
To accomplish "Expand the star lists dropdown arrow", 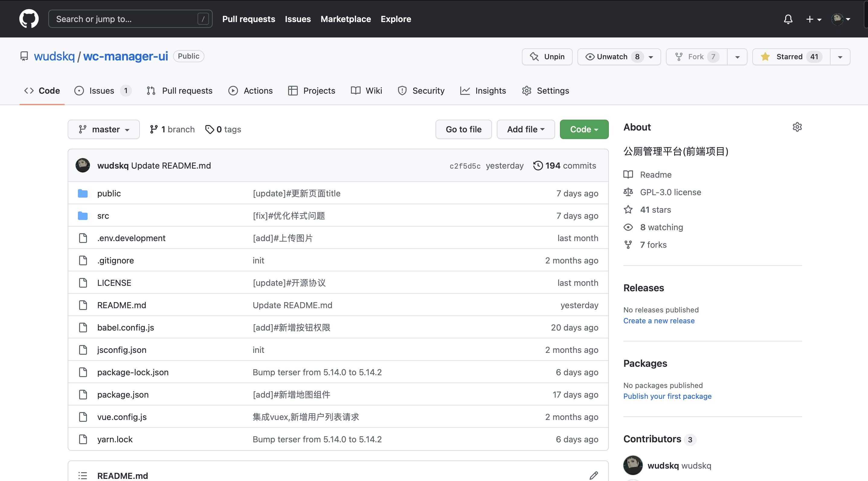I will click(840, 56).
